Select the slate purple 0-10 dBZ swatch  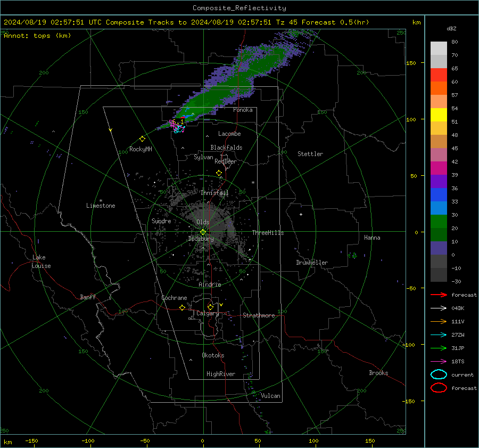coord(439,248)
